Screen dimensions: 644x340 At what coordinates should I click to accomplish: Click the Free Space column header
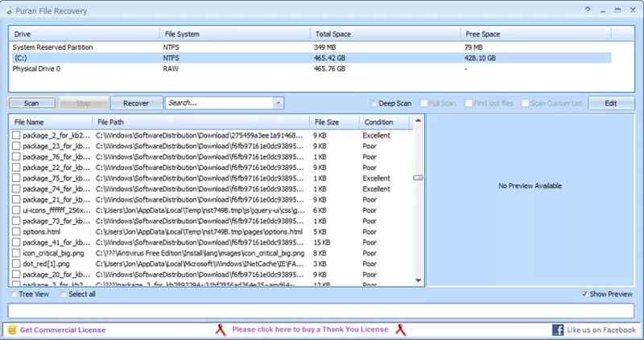click(x=535, y=34)
